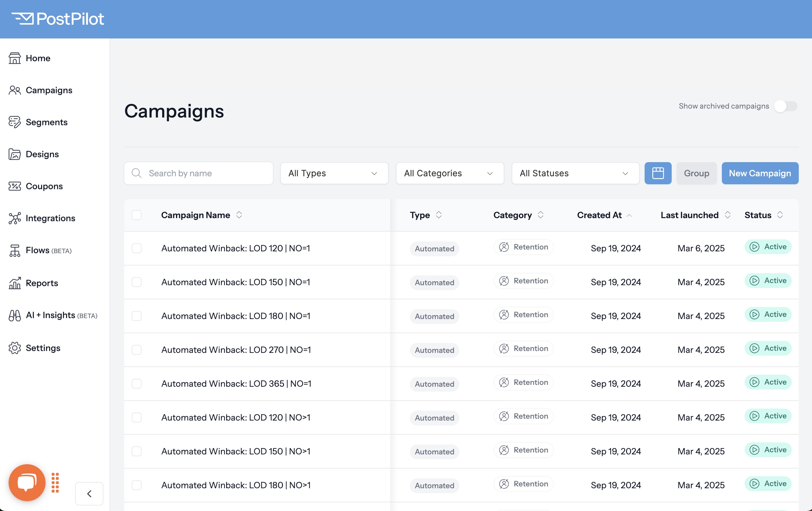812x511 pixels.
Task: Click the New Campaign button
Action: coord(760,173)
